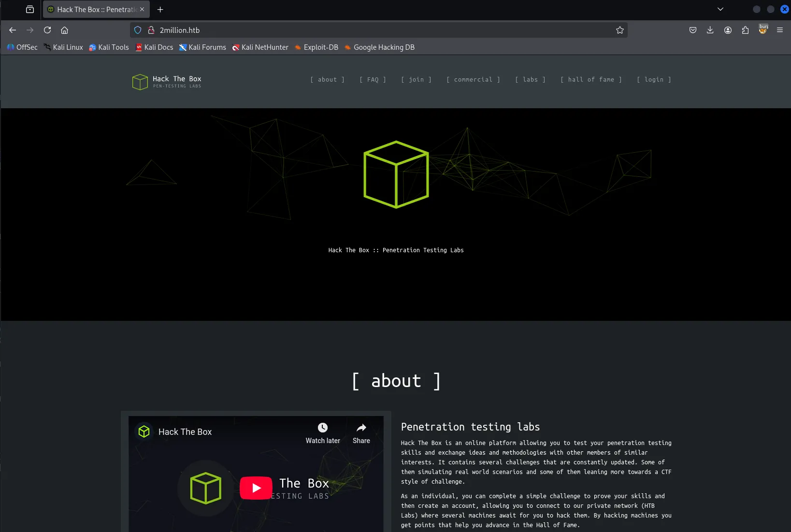Click the Save to Pocket icon

click(692, 30)
